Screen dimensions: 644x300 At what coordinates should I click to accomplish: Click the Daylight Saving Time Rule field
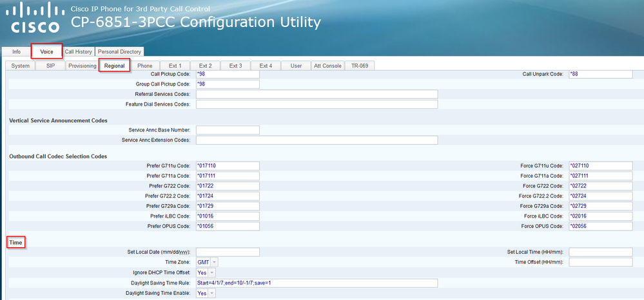pos(317,283)
